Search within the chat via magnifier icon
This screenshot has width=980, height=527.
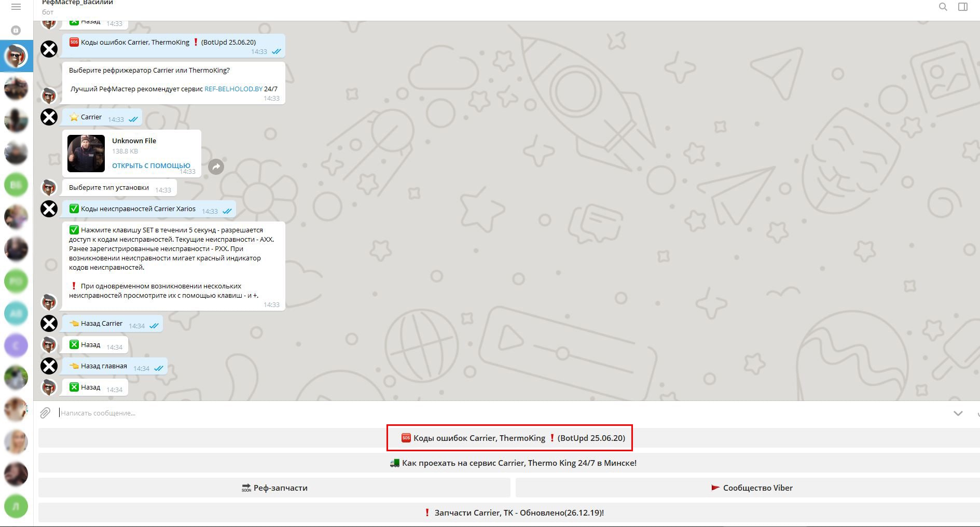[x=943, y=7]
